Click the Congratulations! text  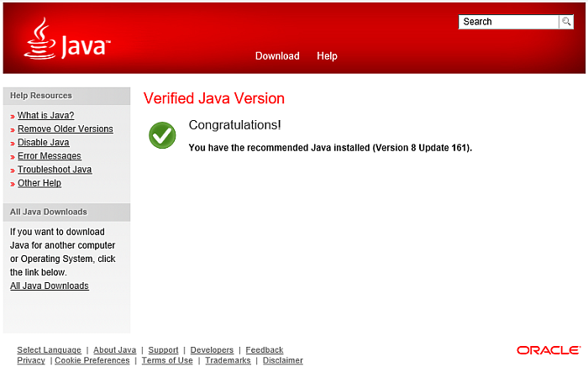234,125
